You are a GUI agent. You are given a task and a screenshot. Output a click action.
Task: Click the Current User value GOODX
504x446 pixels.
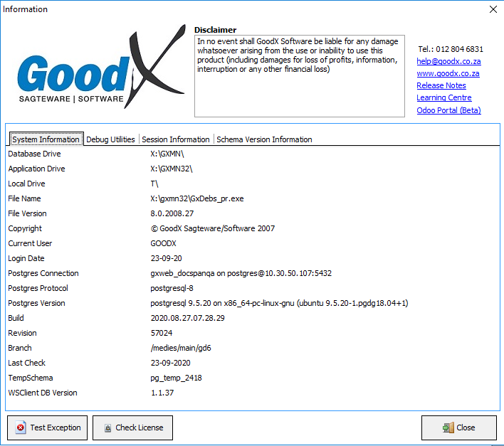tap(163, 243)
